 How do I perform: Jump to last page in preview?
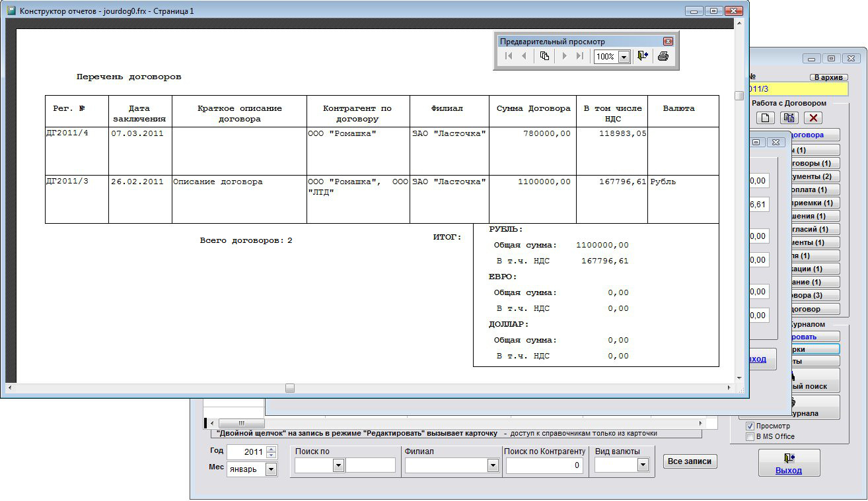[580, 57]
